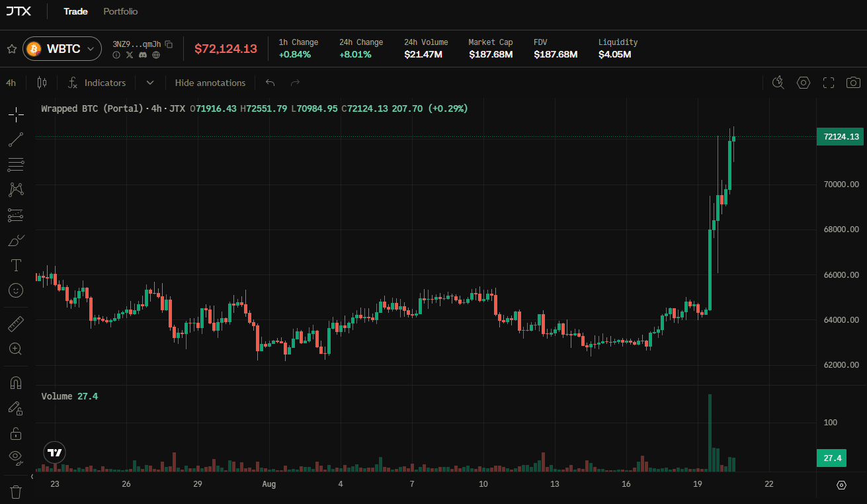
Task: Click the $72,124.13 header price
Action: point(226,49)
